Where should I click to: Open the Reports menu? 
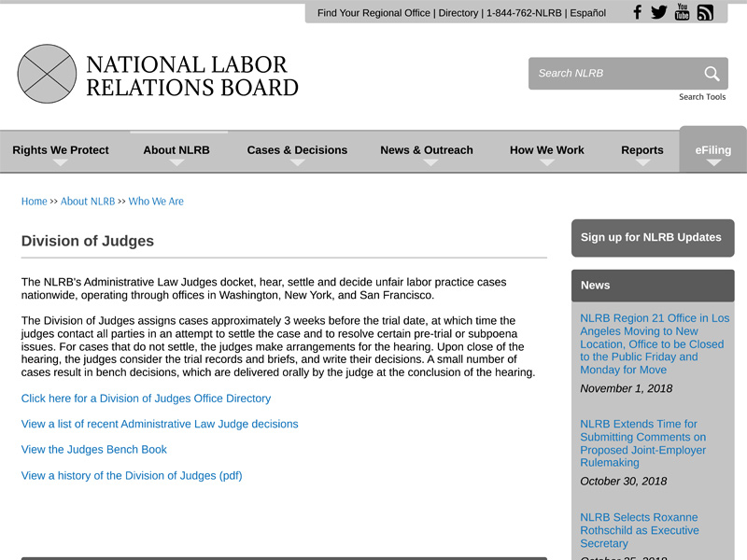click(642, 150)
